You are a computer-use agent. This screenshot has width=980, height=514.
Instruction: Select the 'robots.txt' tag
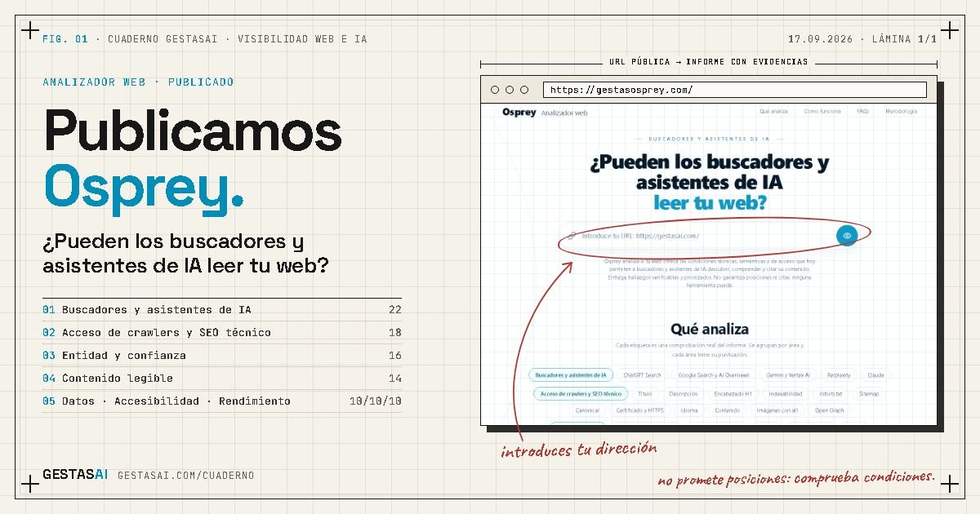(831, 393)
